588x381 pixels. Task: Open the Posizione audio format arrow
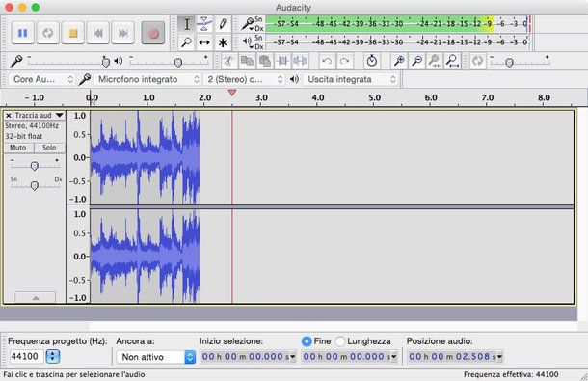(499, 356)
